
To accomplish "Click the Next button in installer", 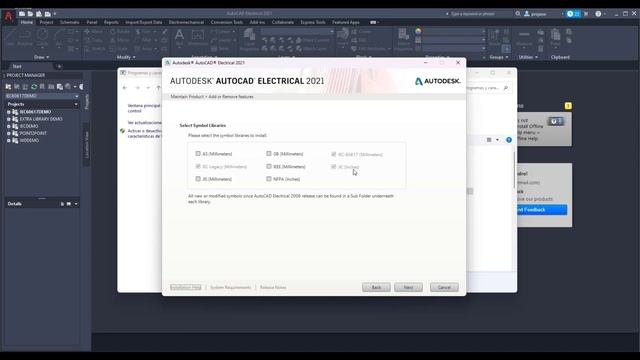I will point(408,287).
